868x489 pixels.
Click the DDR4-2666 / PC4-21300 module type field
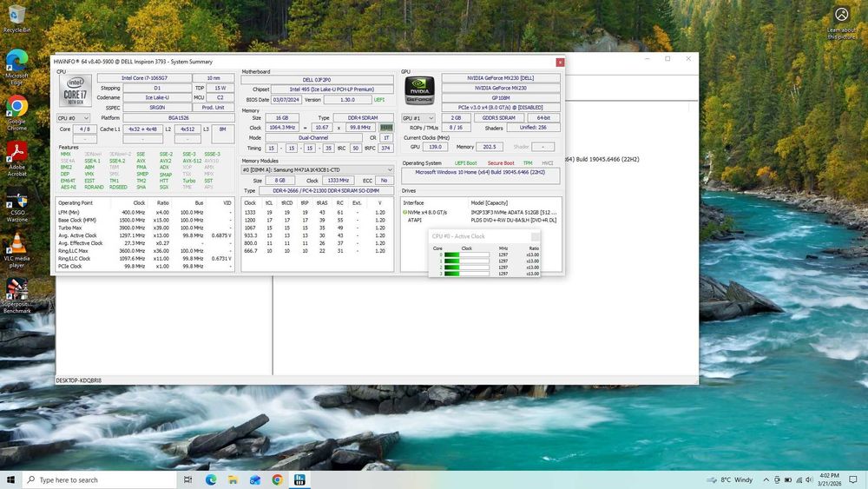pyautogui.click(x=326, y=190)
